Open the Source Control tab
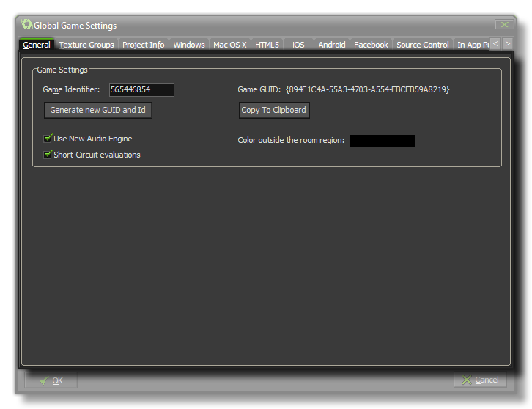The height and width of the screenshot is (409, 532). [423, 45]
